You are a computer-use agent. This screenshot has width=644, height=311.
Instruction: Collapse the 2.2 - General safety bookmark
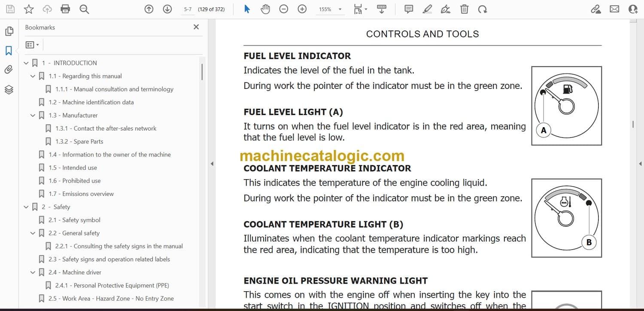[33, 233]
